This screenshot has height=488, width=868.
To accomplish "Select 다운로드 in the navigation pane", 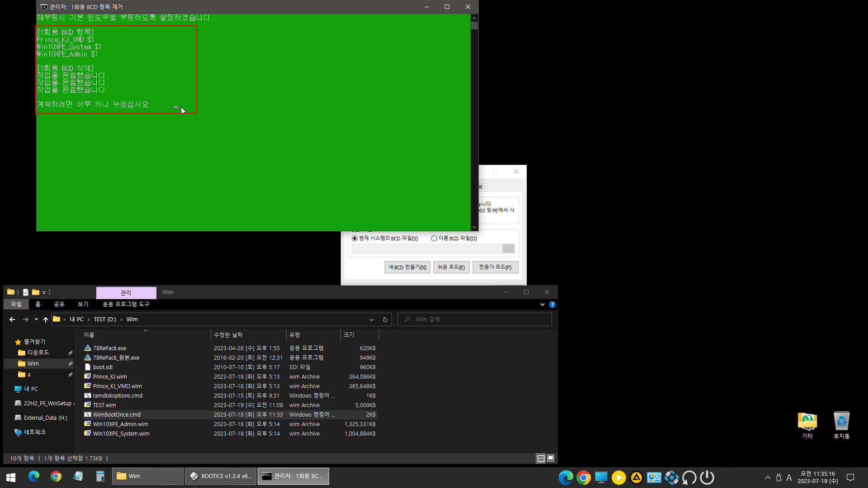I will 38,352.
